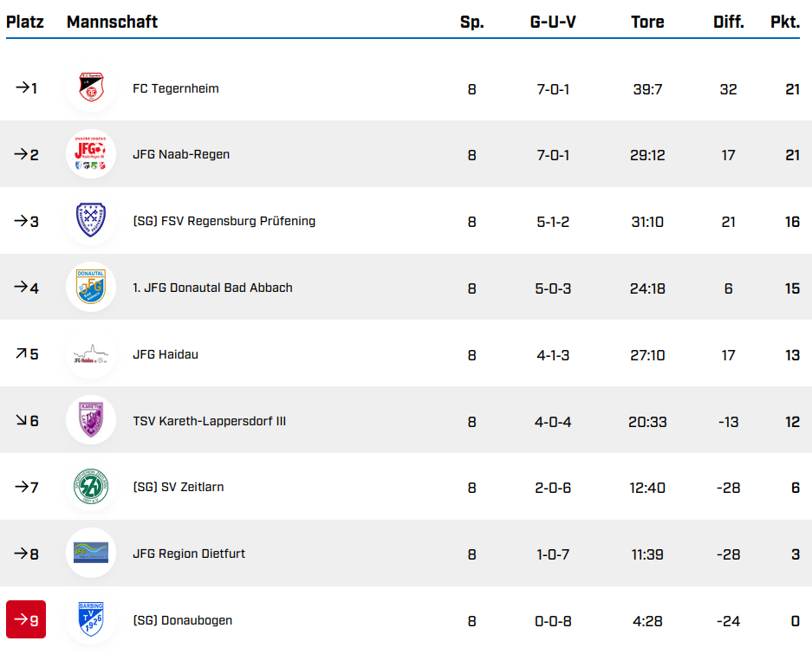
Task: Click the Pkt. column header
Action: coord(785,22)
